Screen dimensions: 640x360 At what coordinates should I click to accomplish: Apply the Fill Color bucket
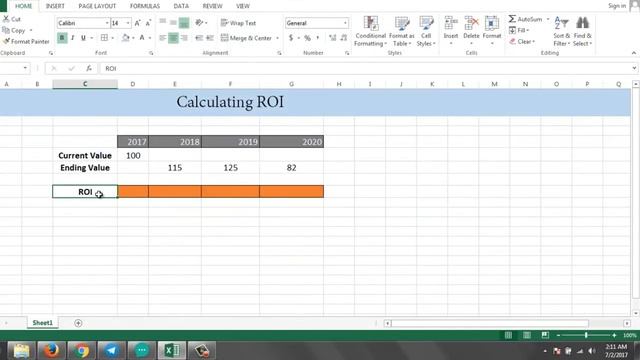pyautogui.click(x=126, y=38)
